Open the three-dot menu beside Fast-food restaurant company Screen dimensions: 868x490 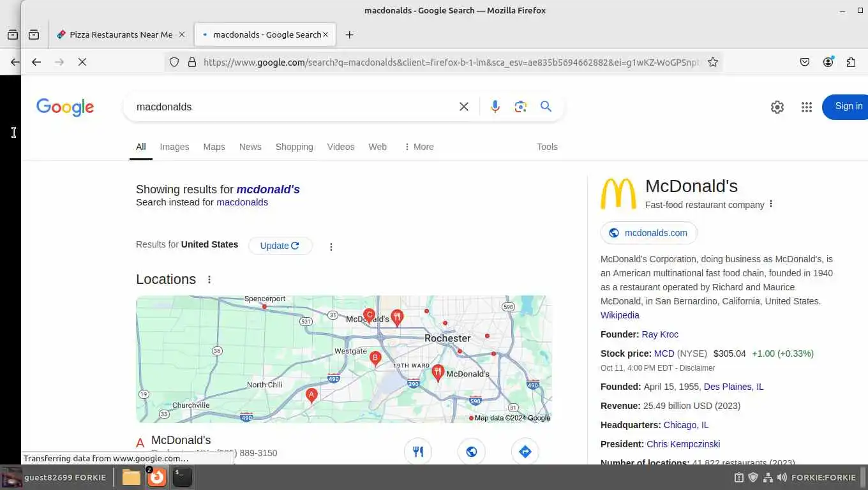click(x=771, y=204)
